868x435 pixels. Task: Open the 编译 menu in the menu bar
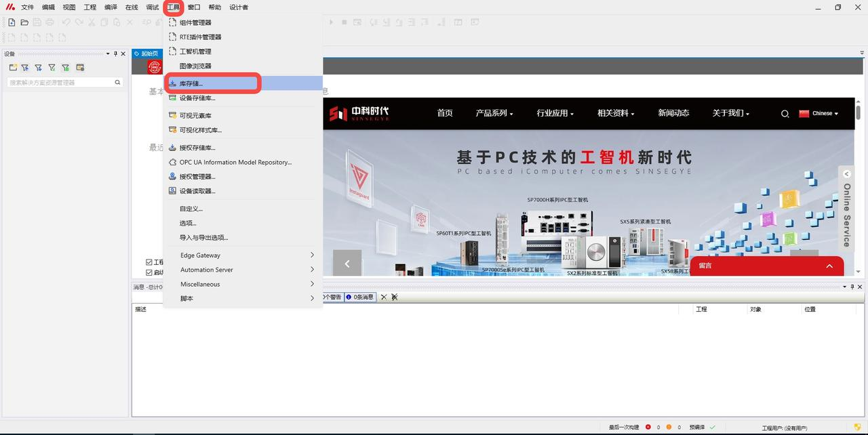111,7
